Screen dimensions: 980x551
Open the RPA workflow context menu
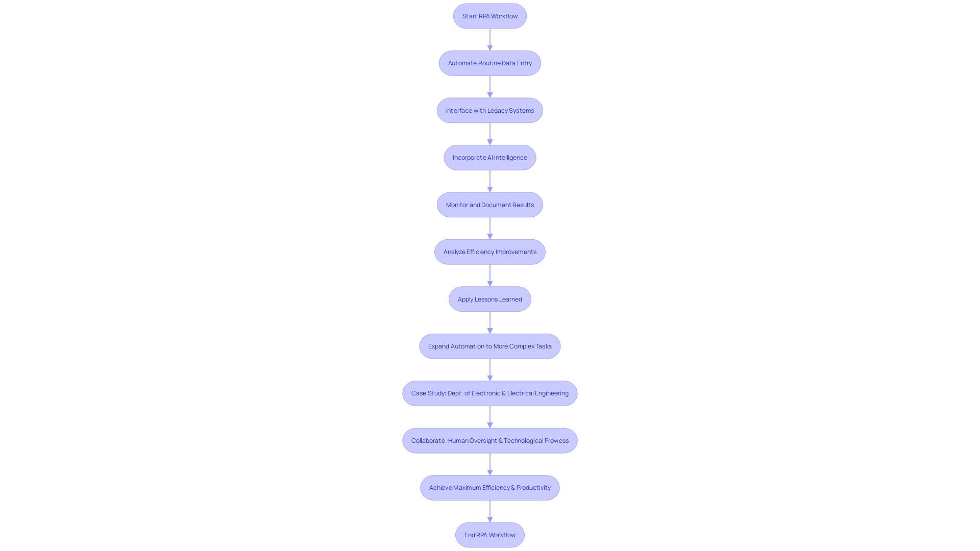[489, 15]
